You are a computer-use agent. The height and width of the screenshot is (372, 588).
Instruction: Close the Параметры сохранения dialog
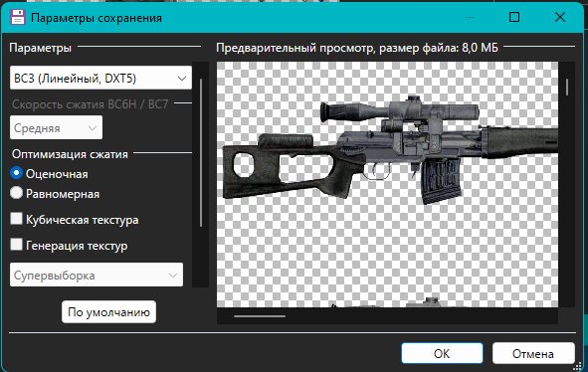560,17
